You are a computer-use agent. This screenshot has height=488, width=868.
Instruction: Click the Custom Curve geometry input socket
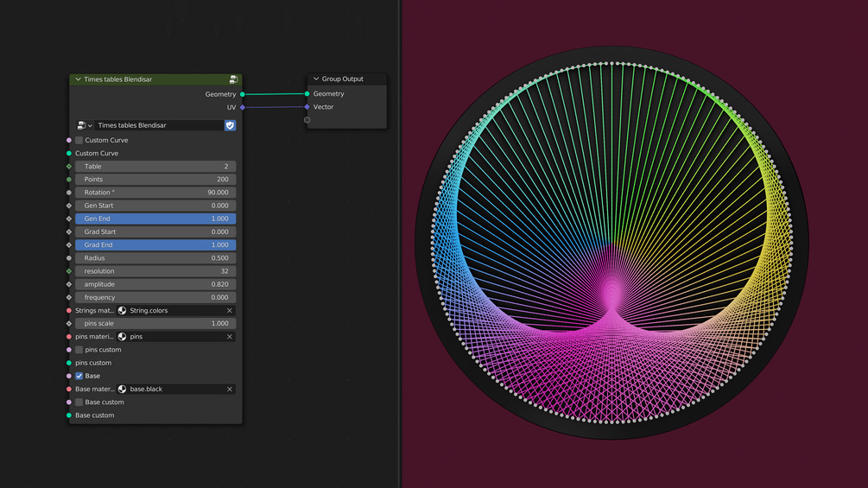tap(69, 153)
